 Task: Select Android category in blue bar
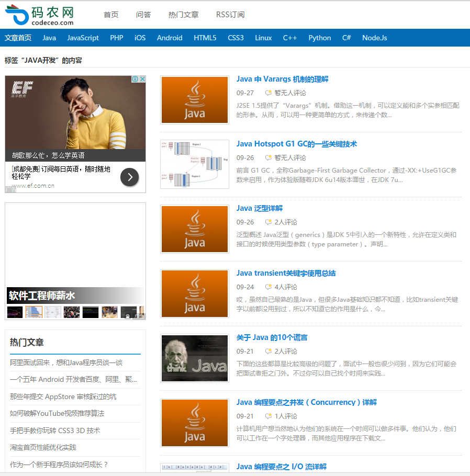coord(170,38)
